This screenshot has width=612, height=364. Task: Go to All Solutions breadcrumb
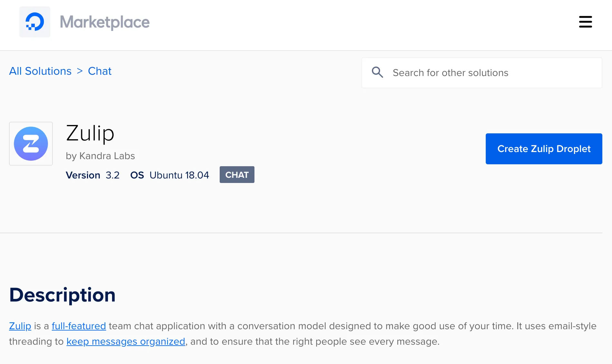40,71
